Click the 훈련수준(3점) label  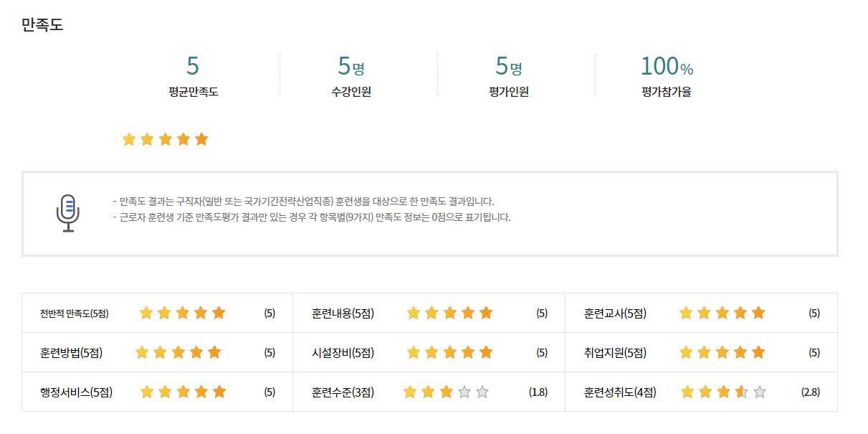click(x=343, y=392)
